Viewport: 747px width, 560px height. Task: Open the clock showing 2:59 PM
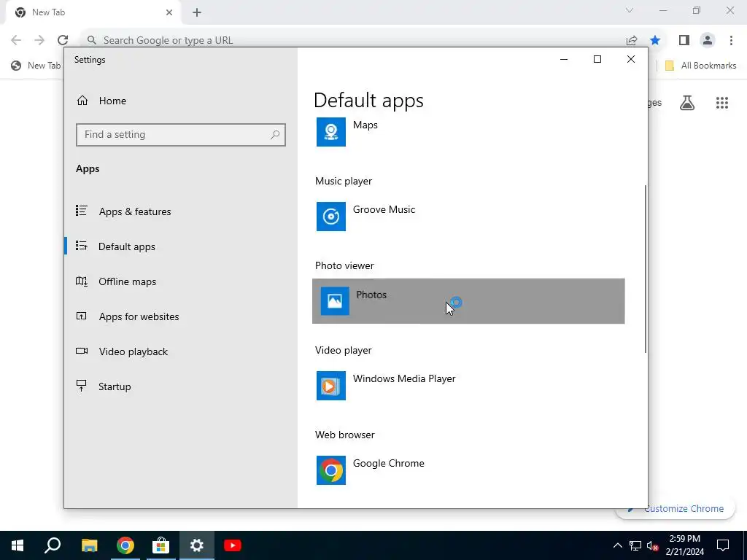coord(684,545)
